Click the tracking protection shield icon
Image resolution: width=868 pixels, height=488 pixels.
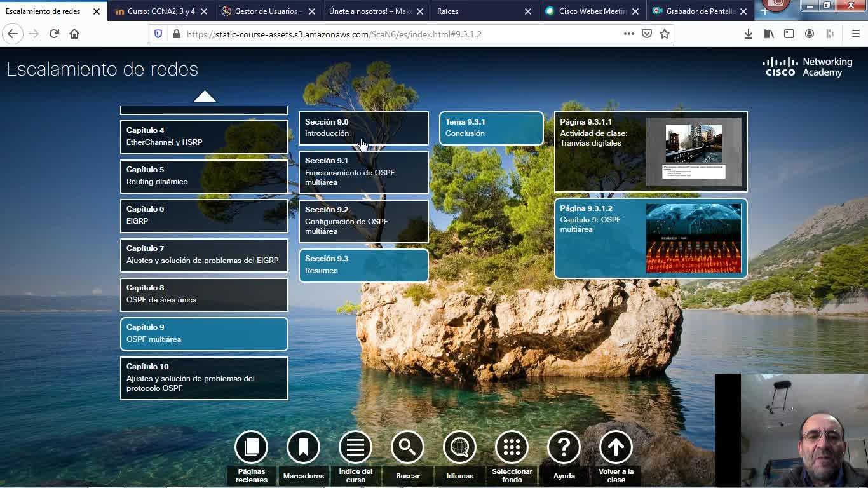click(158, 34)
